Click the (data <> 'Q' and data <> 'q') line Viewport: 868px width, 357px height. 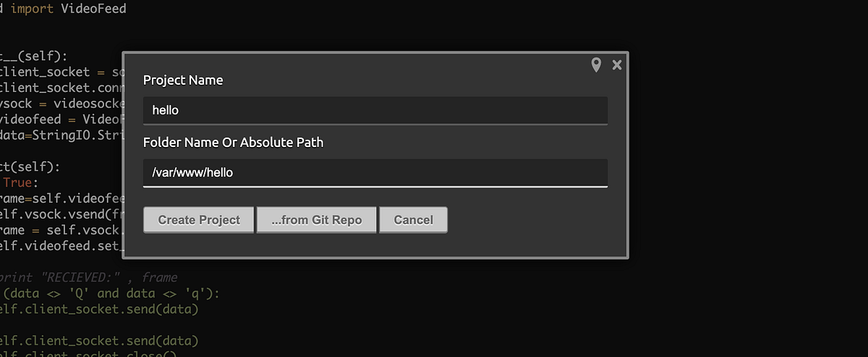(101, 293)
